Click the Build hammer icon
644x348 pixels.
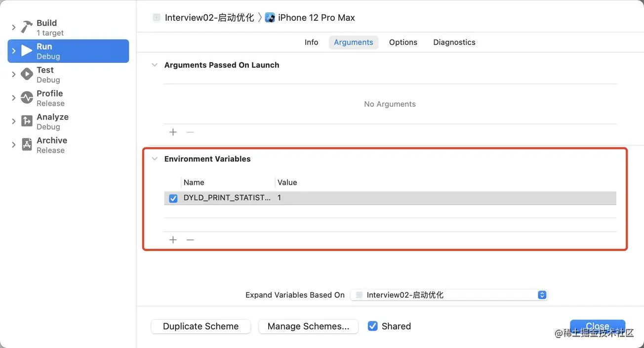click(27, 27)
